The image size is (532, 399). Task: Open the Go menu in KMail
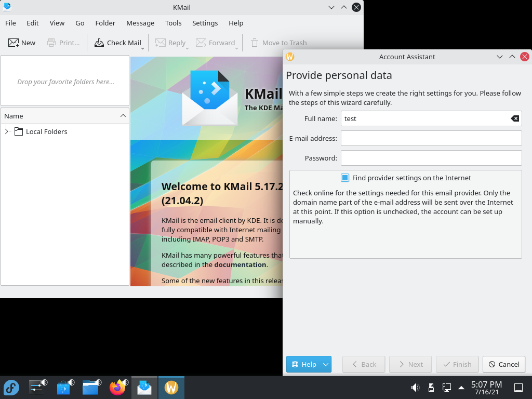[x=79, y=23]
